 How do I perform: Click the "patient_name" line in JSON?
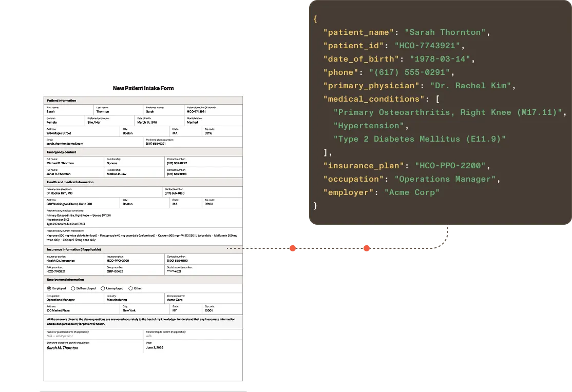(407, 32)
